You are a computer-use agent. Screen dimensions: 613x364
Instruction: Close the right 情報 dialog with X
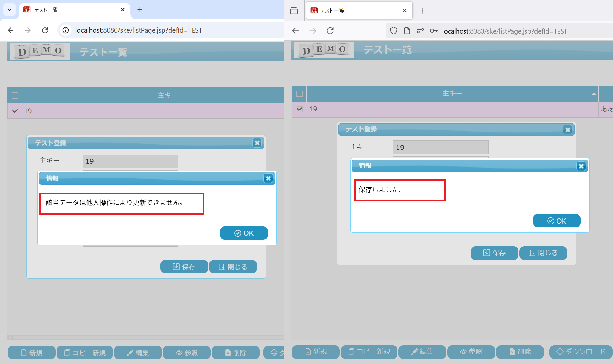(581, 166)
